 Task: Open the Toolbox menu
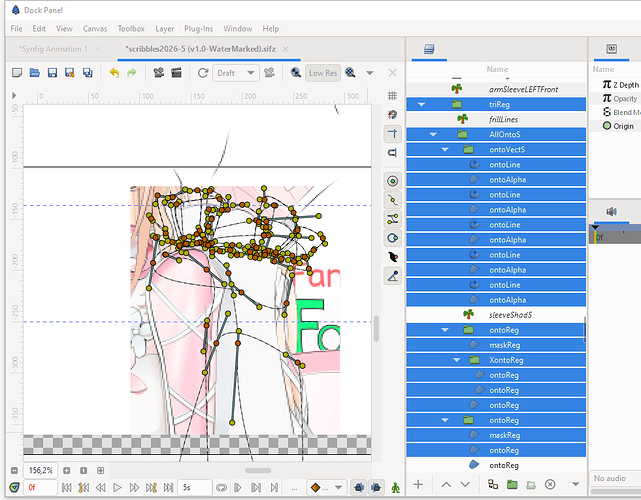(131, 29)
